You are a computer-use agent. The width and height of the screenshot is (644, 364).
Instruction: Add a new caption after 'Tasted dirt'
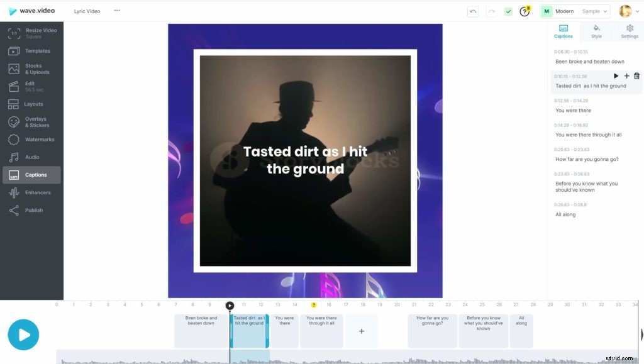pos(626,75)
